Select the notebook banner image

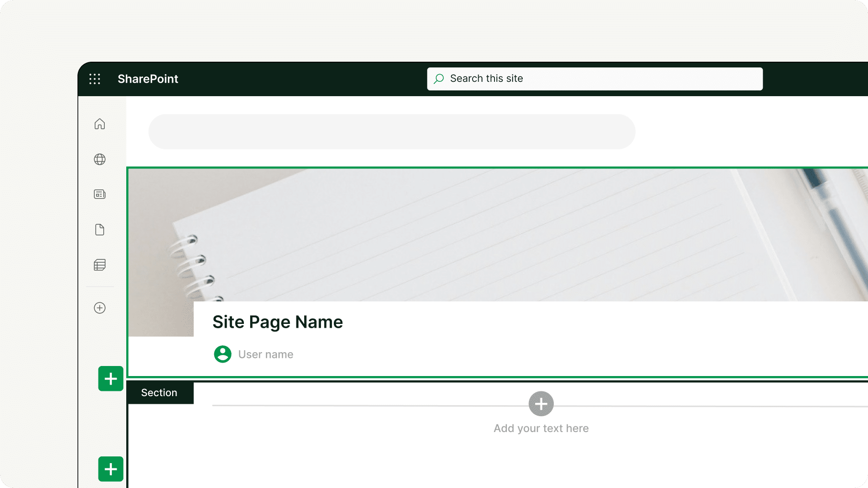click(497, 235)
